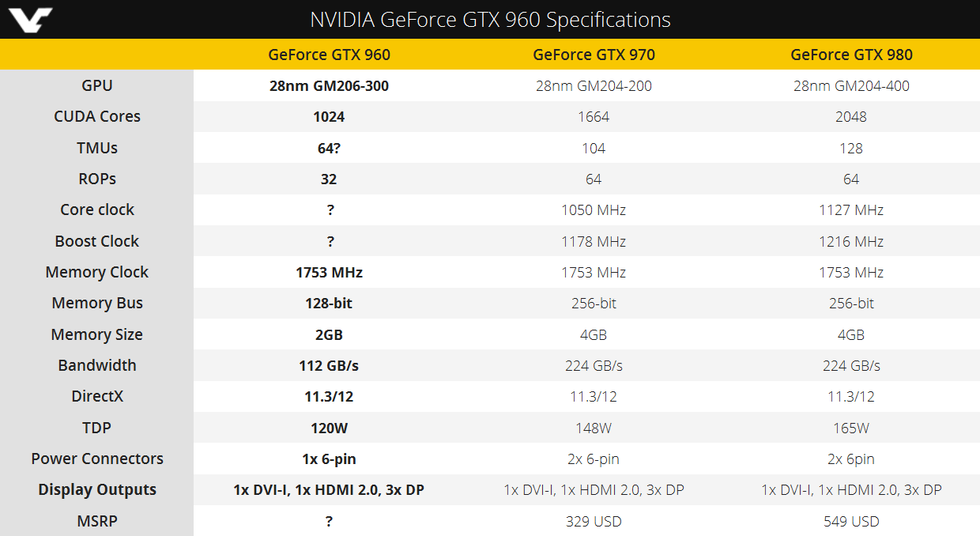This screenshot has height=536, width=980.
Task: Click the 329 USD MSRP value
Action: click(x=594, y=521)
